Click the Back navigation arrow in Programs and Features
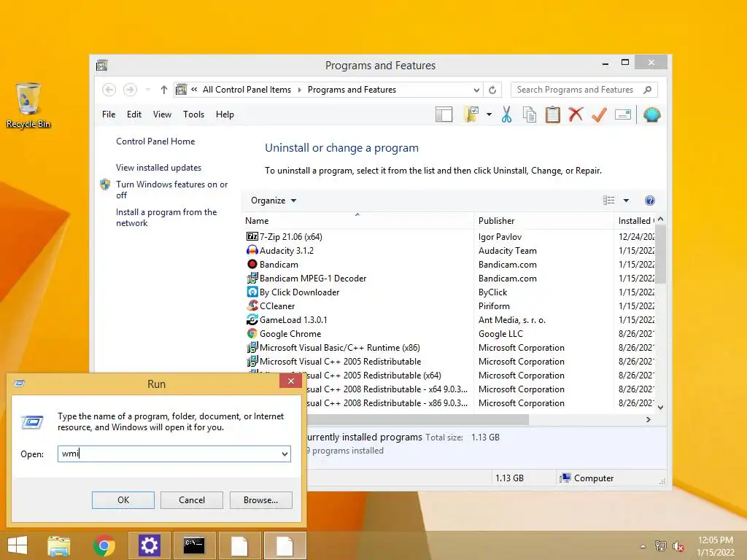Screen dimensions: 747x560 click(x=109, y=90)
